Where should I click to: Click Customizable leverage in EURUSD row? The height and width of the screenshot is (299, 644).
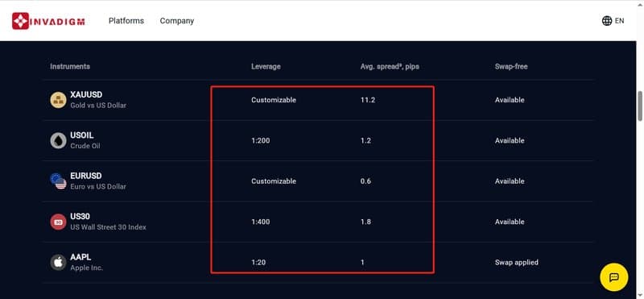(x=274, y=181)
